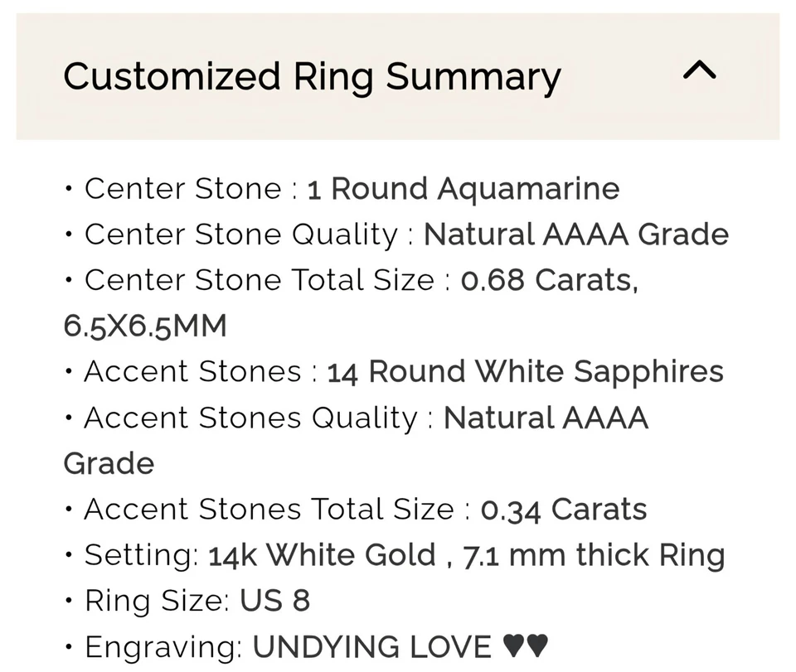Click the Accent Stones Total Size label
The image size is (796, 672).
pos(269,509)
